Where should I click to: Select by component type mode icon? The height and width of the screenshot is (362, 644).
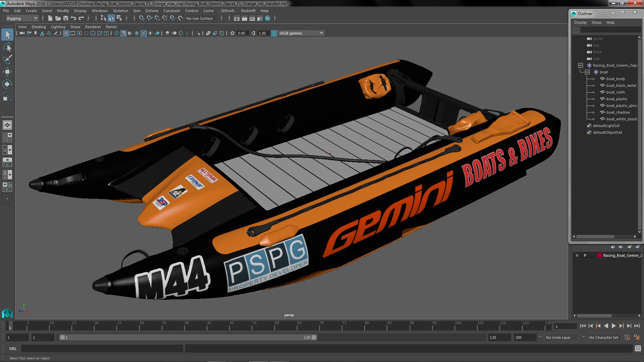(x=119, y=18)
